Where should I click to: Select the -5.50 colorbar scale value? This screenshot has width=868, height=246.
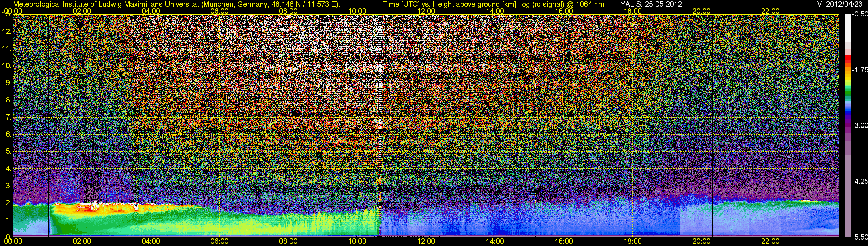click(860, 237)
